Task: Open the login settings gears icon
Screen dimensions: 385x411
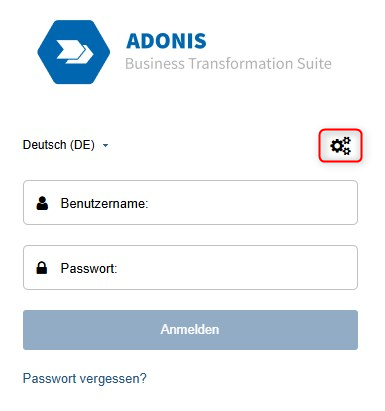Action: point(340,146)
